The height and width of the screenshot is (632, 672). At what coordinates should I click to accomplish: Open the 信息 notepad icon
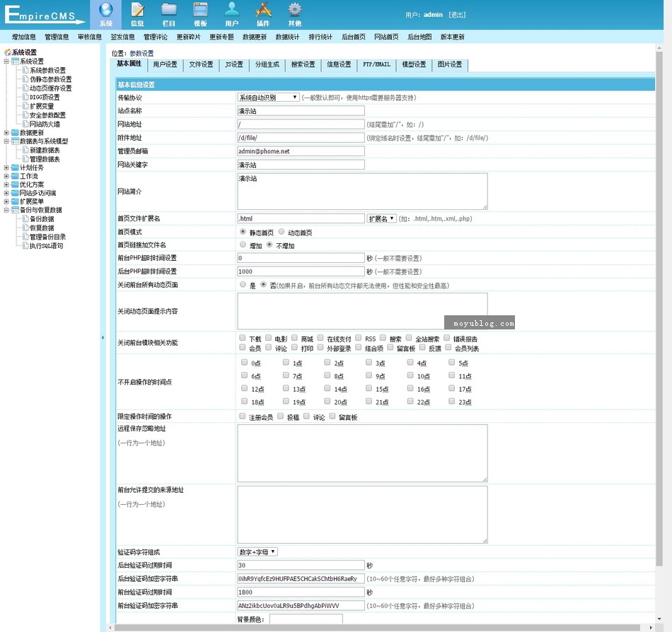click(x=137, y=10)
